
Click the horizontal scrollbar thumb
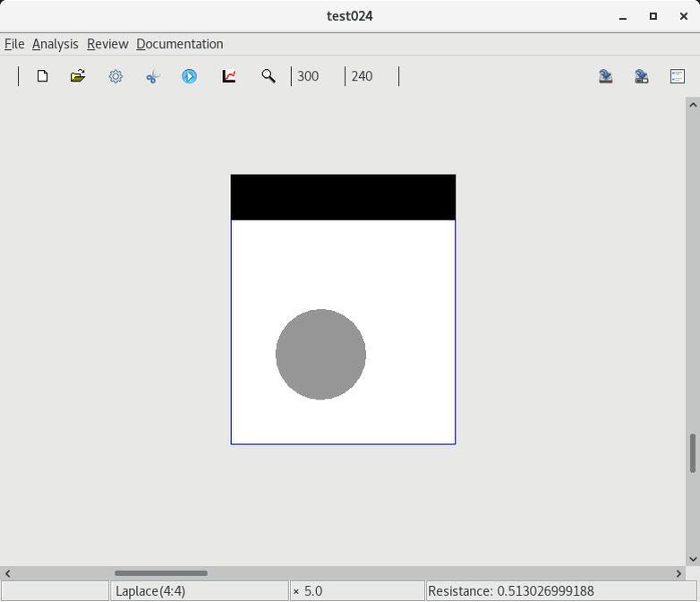(x=161, y=573)
